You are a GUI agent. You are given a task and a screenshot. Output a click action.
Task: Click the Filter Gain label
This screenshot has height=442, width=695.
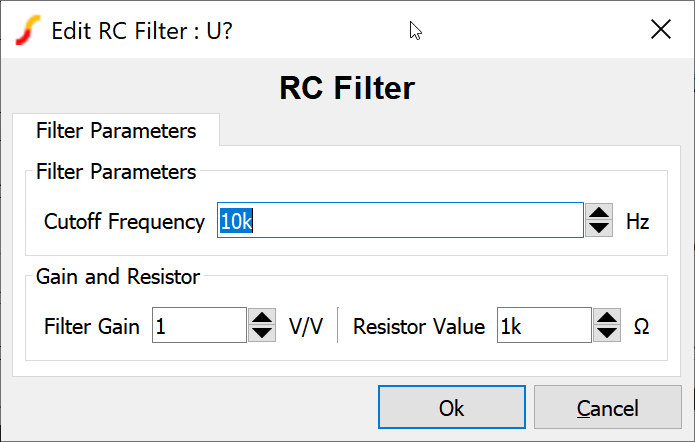[95, 327]
